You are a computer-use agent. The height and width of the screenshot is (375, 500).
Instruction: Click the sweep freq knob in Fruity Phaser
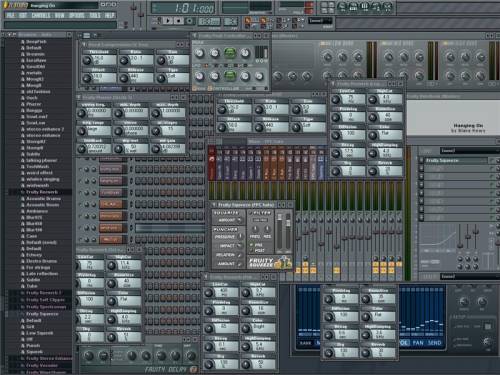pos(81,113)
